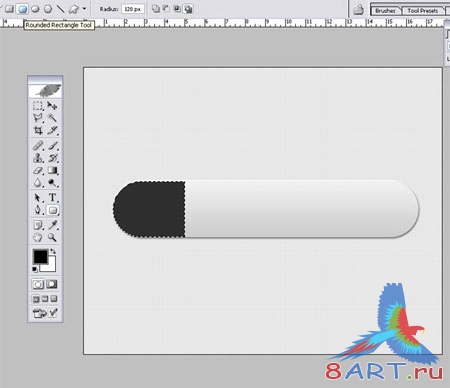450x388 pixels.
Task: Open the Tool Presets tab
Action: [x=423, y=11]
